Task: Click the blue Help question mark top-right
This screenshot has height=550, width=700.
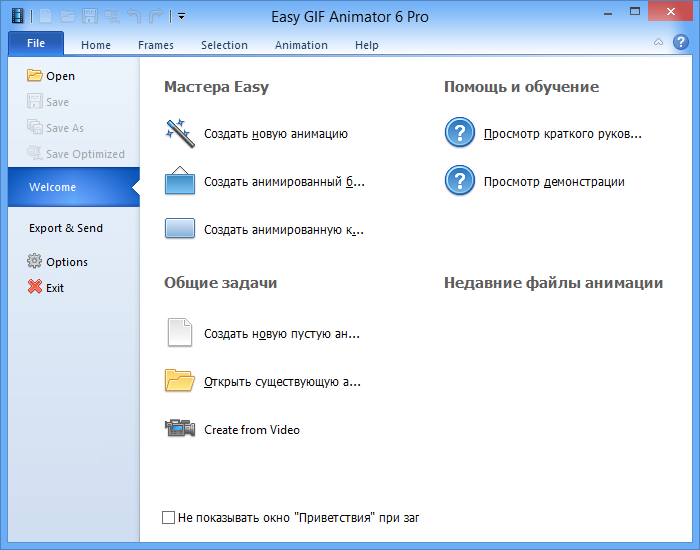Action: [681, 42]
